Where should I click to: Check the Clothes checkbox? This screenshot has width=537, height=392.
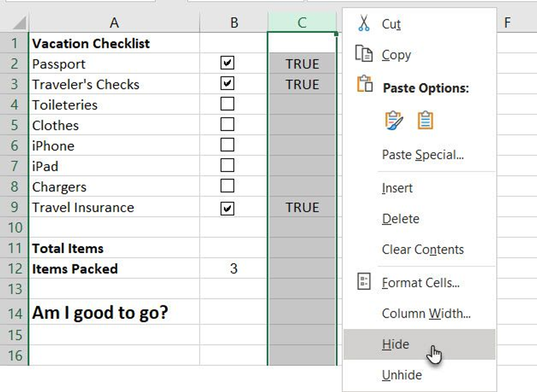coord(228,125)
